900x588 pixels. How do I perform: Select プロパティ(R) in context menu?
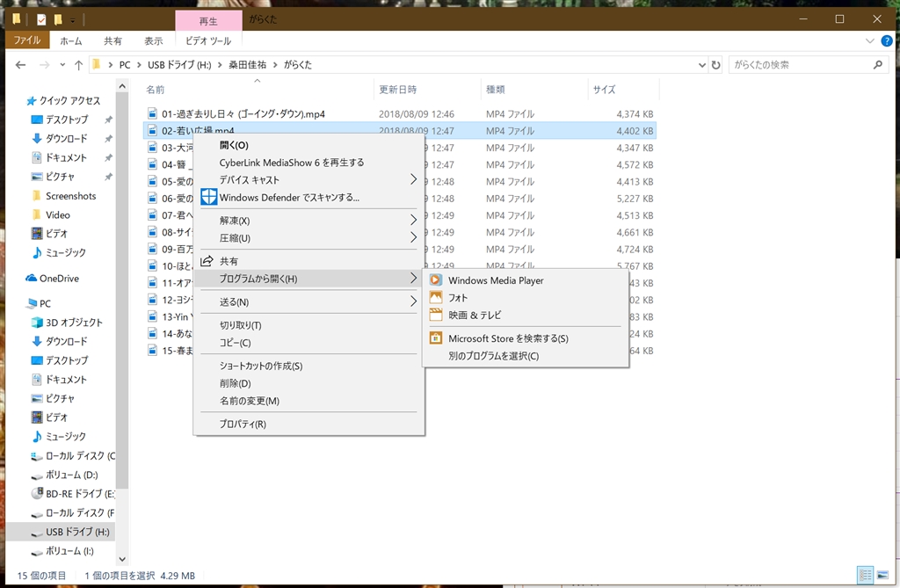pyautogui.click(x=308, y=424)
